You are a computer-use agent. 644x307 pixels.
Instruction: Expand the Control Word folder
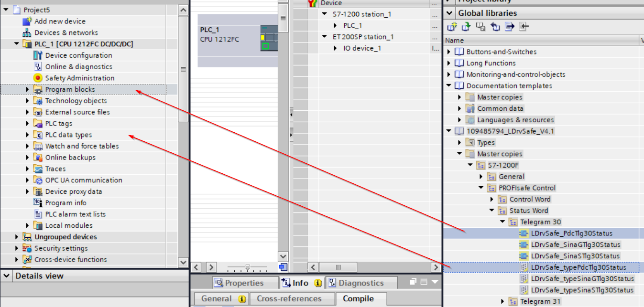[492, 199]
